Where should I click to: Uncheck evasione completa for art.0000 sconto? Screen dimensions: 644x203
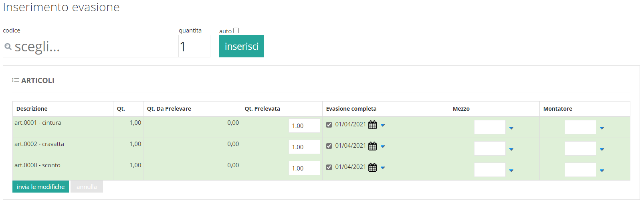[x=329, y=167]
